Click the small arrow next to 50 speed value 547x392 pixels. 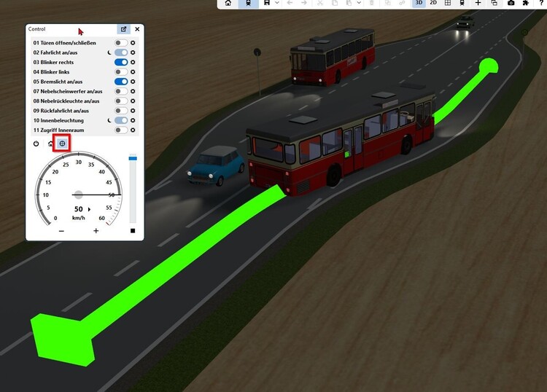(x=89, y=209)
